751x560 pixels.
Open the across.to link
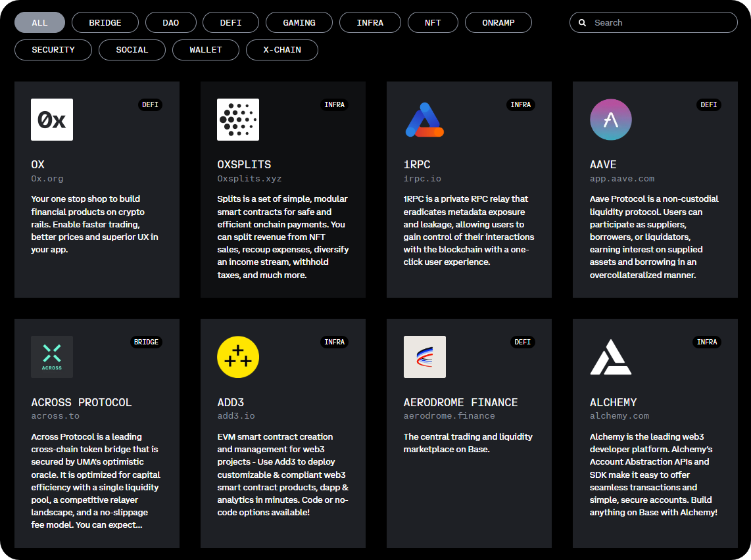tap(55, 416)
